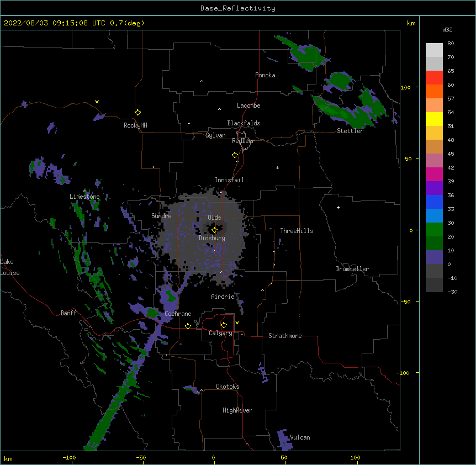The image size is (476, 465).
Task: Select the magenta 42 dBZ legend color
Action: pos(434,174)
